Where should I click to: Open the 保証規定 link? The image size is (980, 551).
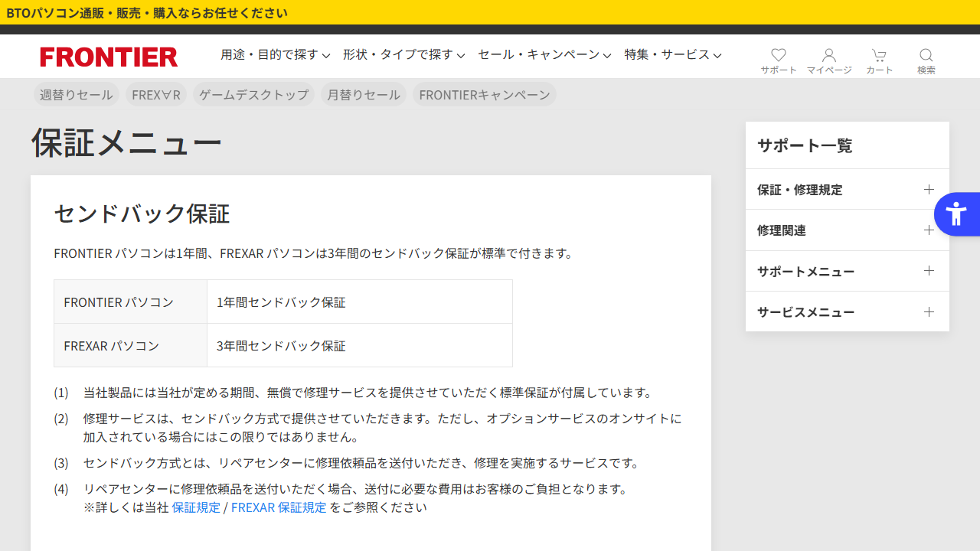[196, 507]
